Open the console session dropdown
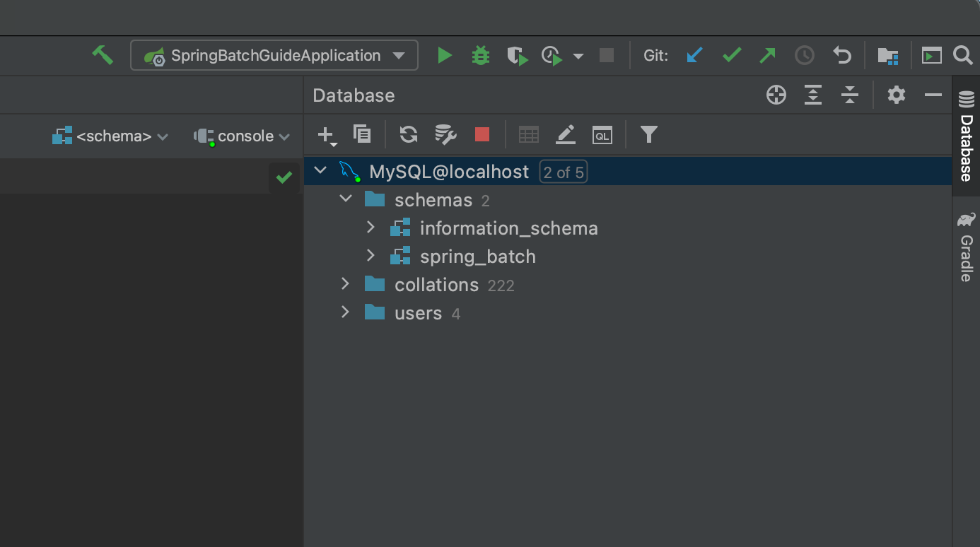The width and height of the screenshot is (980, 547). point(242,136)
